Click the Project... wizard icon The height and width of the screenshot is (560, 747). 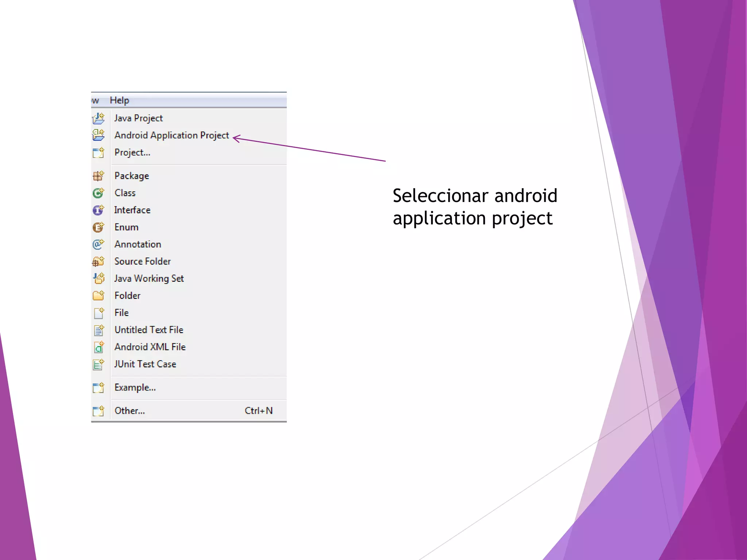(98, 152)
